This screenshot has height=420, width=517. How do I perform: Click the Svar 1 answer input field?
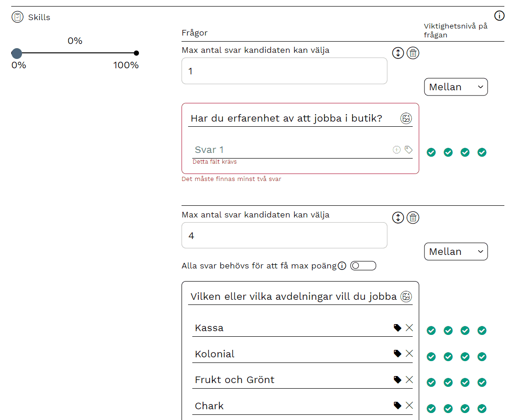tap(290, 150)
